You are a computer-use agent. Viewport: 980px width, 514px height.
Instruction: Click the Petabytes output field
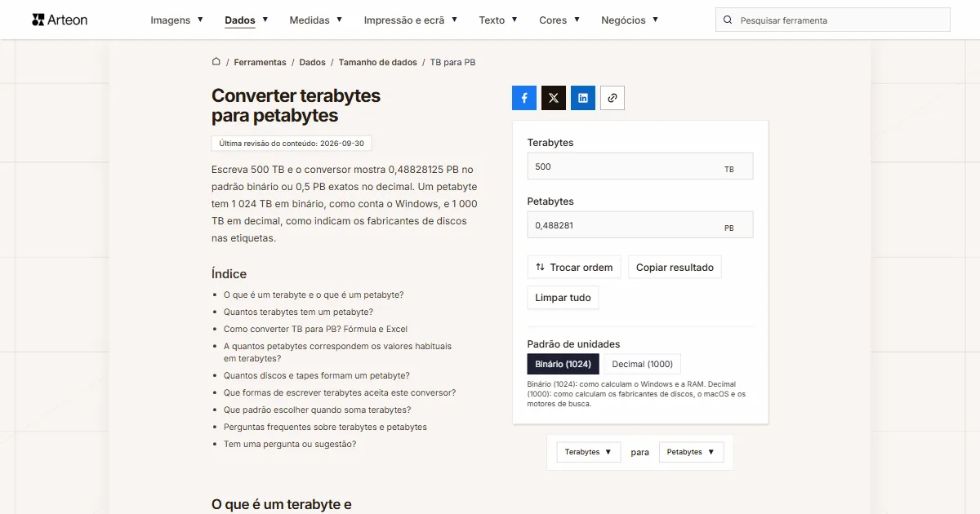click(640, 225)
